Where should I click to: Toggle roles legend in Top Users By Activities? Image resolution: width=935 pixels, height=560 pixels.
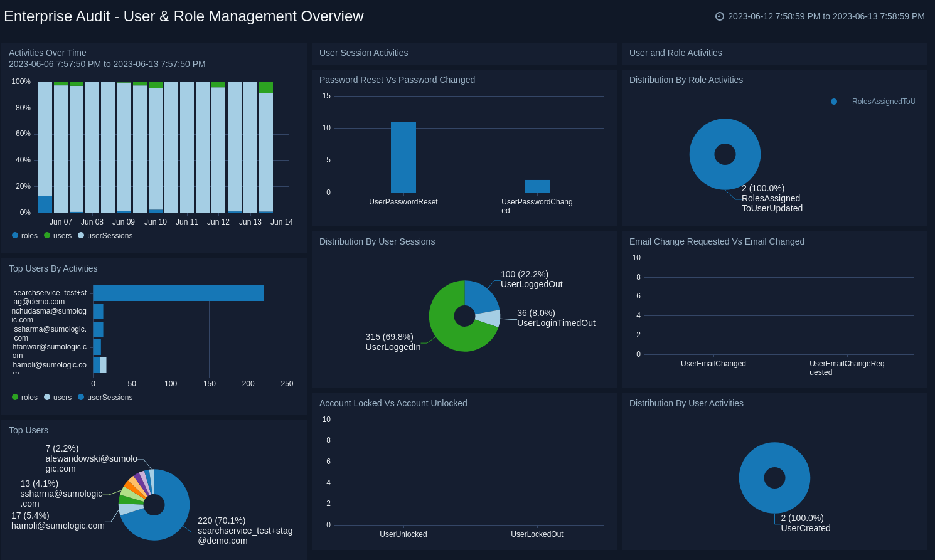click(x=24, y=398)
